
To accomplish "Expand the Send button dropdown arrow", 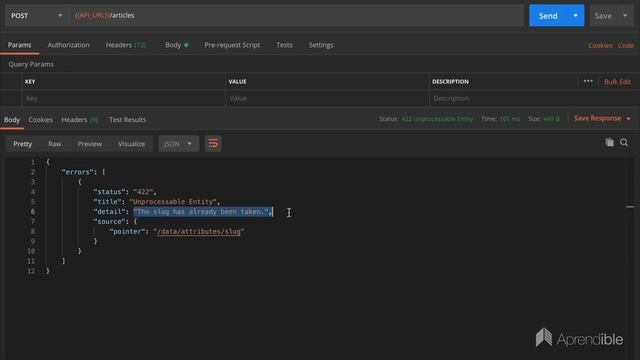I will pos(575,16).
